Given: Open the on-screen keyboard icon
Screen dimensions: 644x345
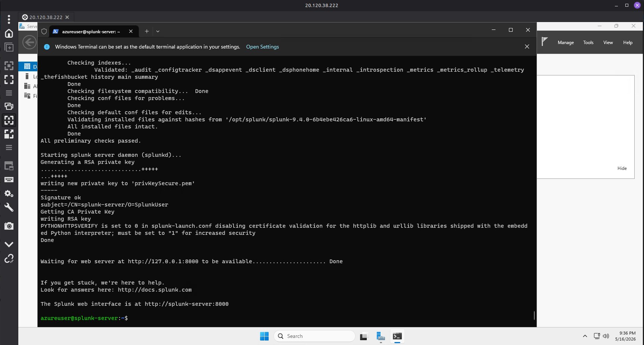Looking at the screenshot, I should [9, 180].
